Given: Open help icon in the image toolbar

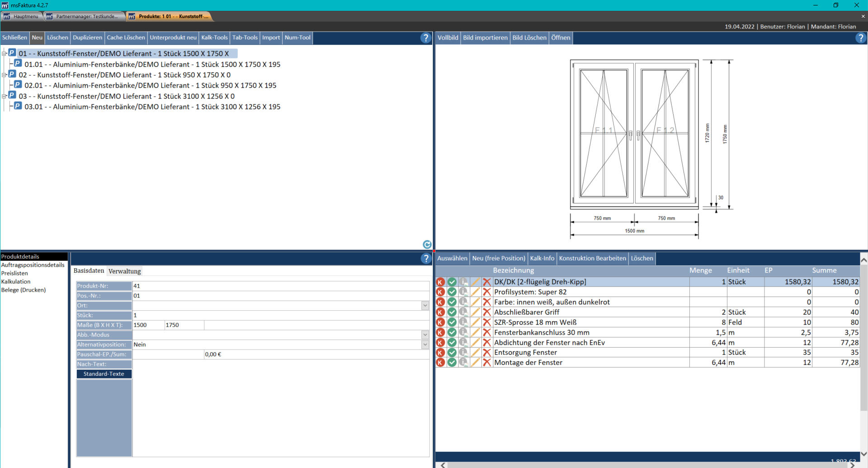Looking at the screenshot, I should click(860, 38).
